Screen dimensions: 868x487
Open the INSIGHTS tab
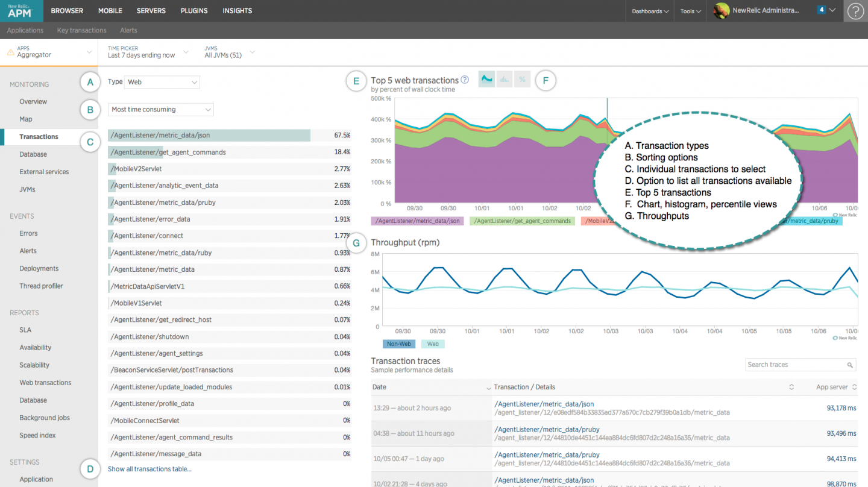point(237,11)
